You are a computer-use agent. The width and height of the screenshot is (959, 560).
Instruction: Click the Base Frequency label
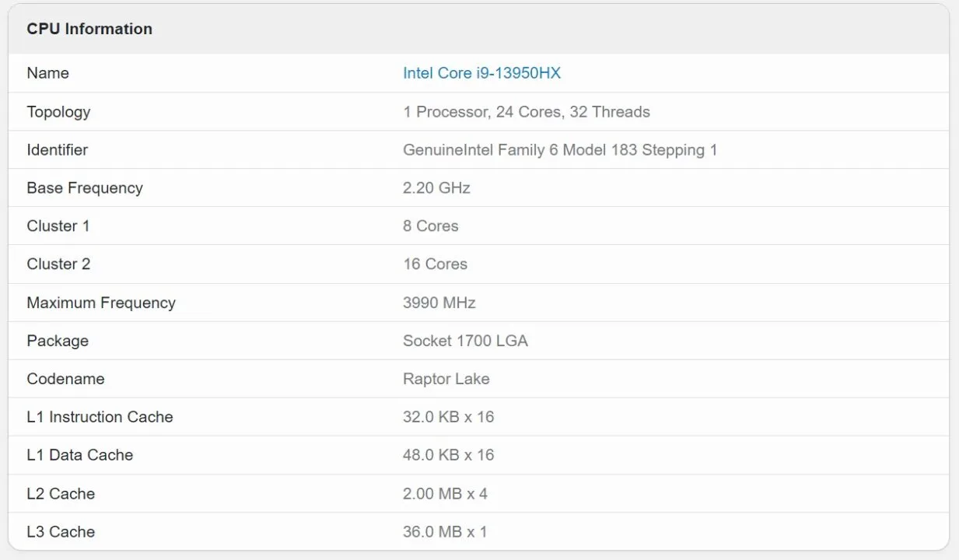tap(85, 187)
